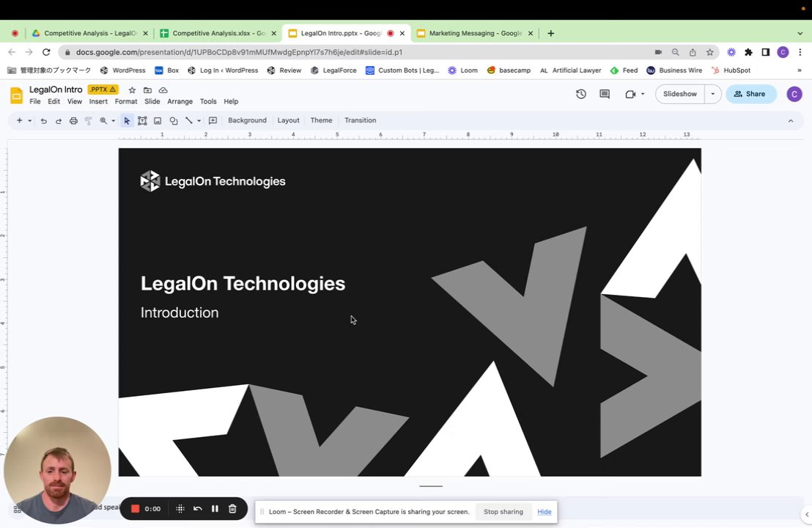Open the Slideshow options dropdown arrow

coord(712,94)
